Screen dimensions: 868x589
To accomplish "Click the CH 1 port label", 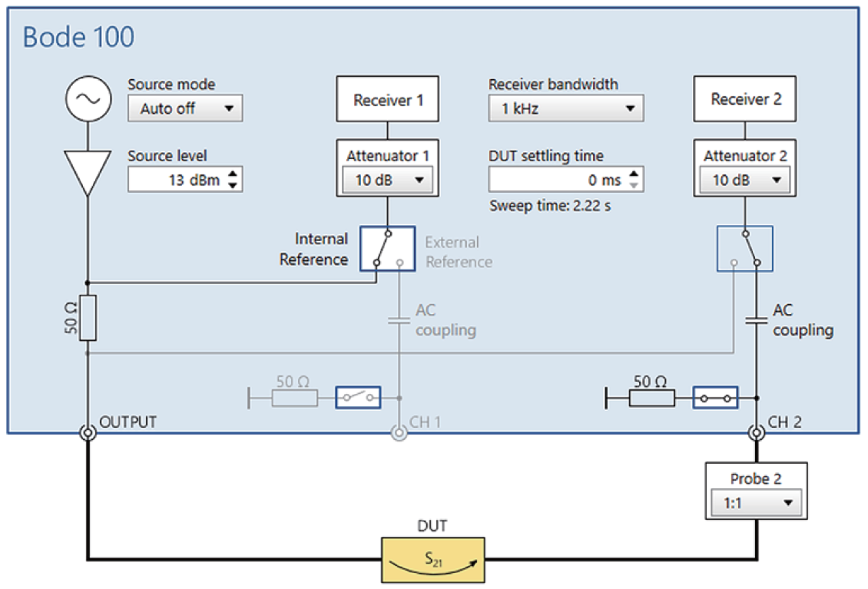I will [425, 422].
